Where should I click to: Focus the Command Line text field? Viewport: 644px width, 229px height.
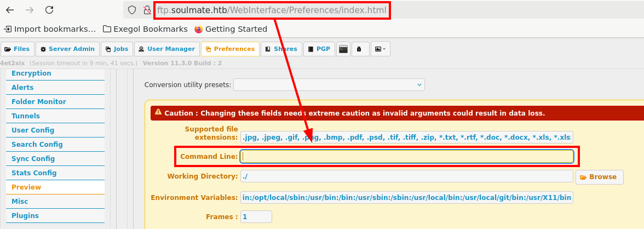407,157
